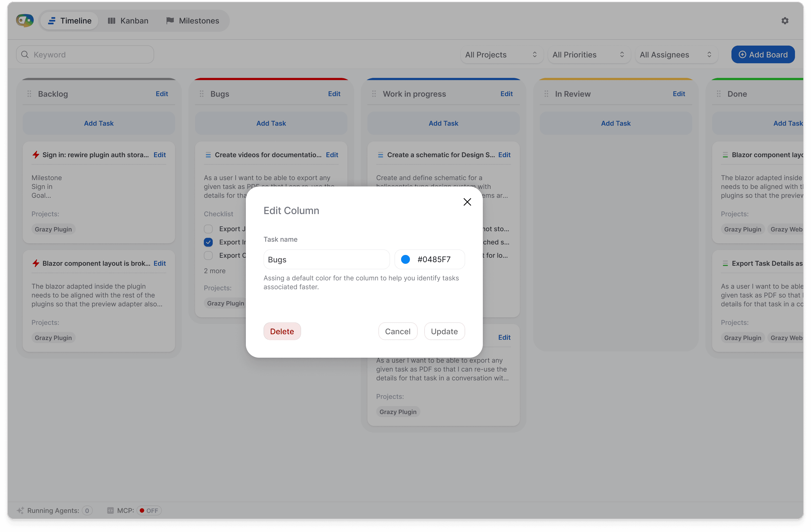This screenshot has height=532, width=811.
Task: Click Grazy Plugin tag on bottom Work in progress card
Action: pyautogui.click(x=398, y=412)
